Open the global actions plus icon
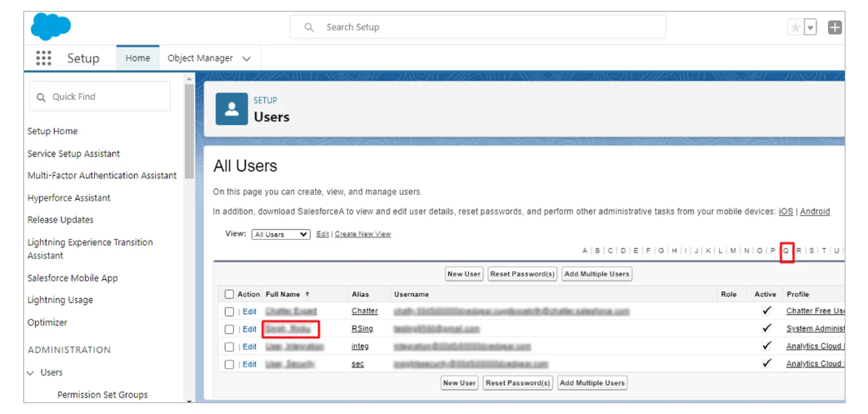The image size is (868, 414). pyautogui.click(x=835, y=27)
